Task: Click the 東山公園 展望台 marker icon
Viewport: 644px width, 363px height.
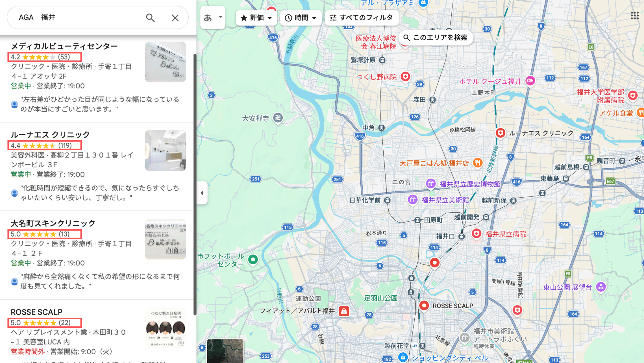Action: (x=601, y=287)
